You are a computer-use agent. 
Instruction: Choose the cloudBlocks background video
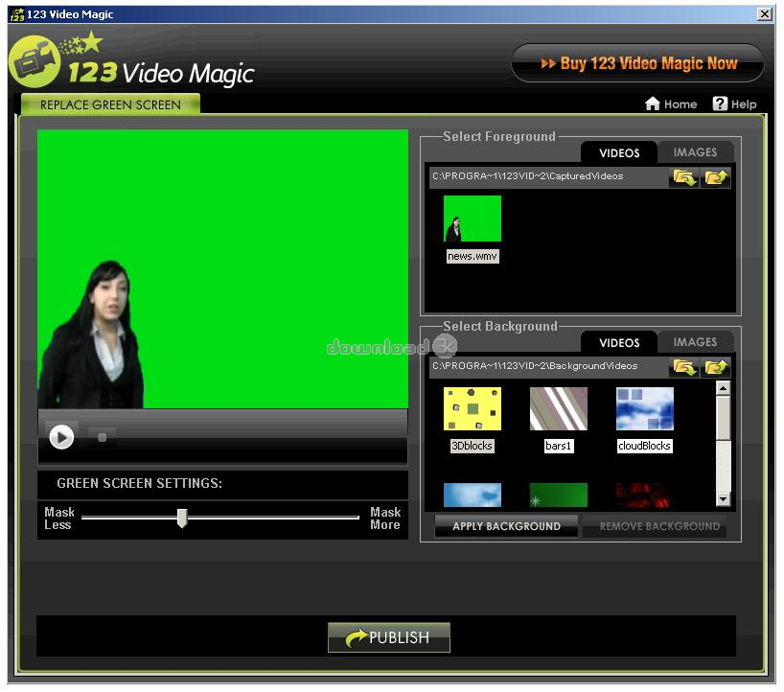(x=645, y=408)
